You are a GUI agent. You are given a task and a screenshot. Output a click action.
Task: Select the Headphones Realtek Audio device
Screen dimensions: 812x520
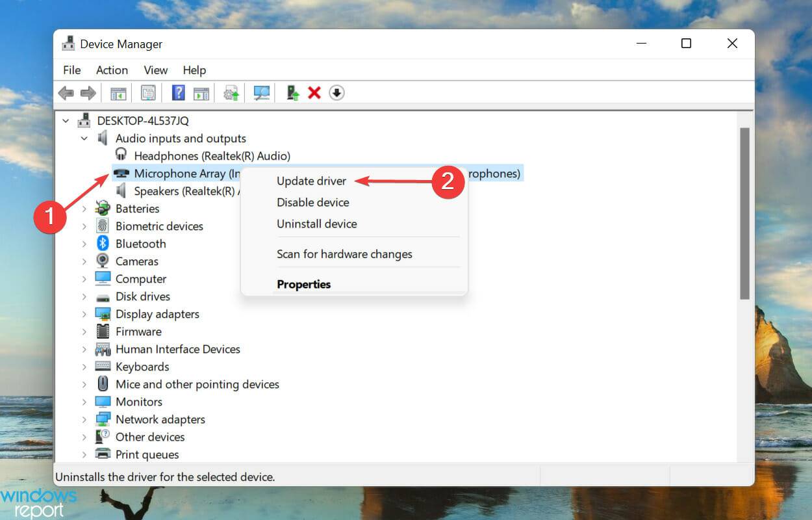point(212,155)
